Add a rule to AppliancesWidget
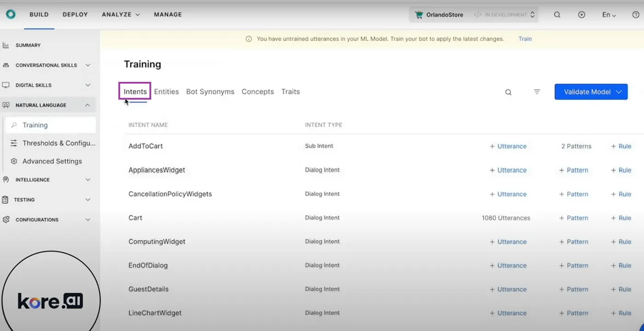 click(621, 170)
